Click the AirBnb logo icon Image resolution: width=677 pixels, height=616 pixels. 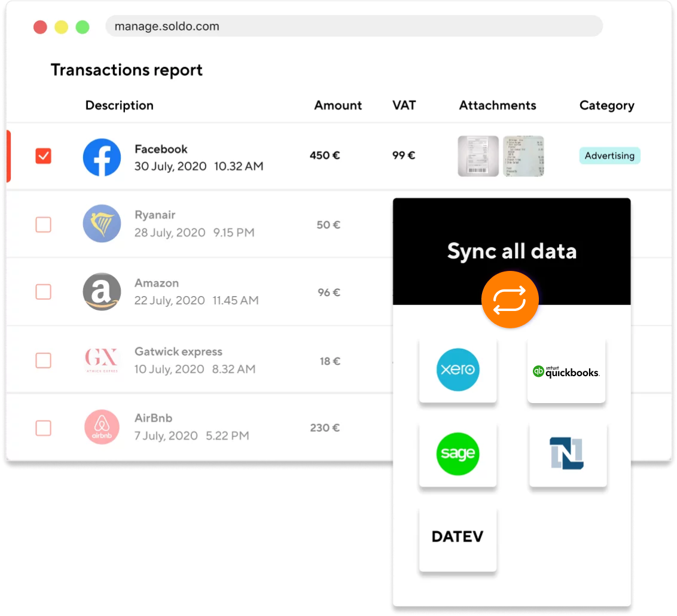tap(102, 427)
